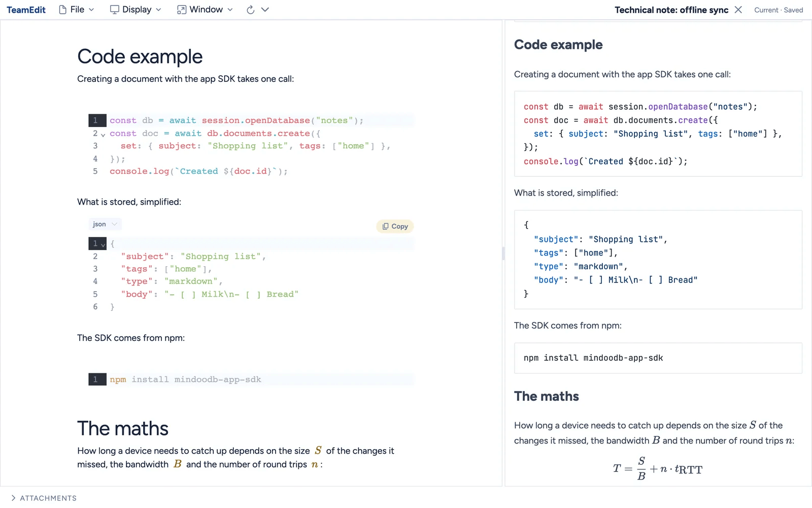
Task: Click the refresh circular arrow icon
Action: [250, 10]
